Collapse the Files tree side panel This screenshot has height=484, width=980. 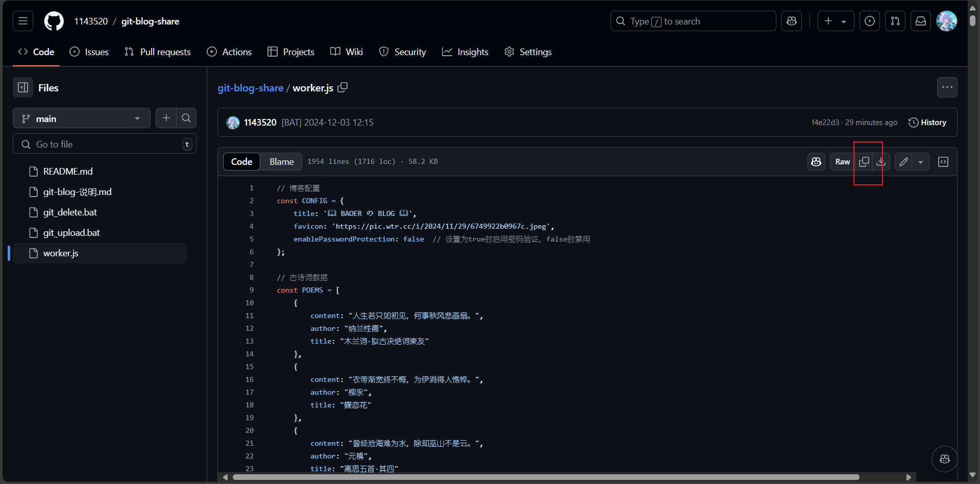[23, 87]
